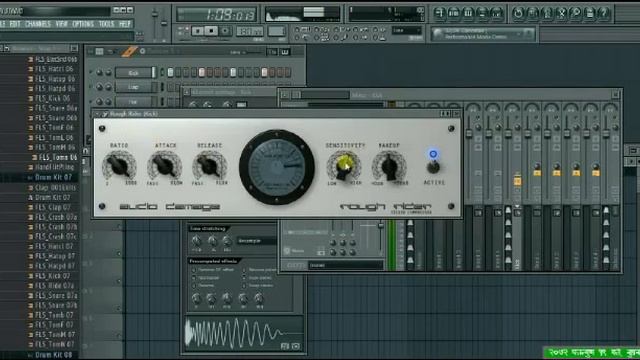Click the play button in transport
Screen dimensions: 640x360
point(198,31)
